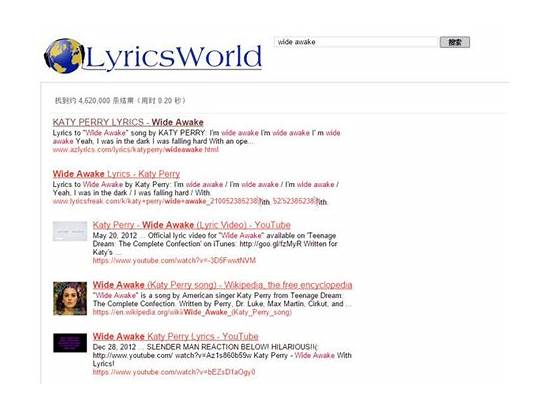Open youtube.com/watch?v=bEZsD1aOgy0 URL

pos(174,372)
